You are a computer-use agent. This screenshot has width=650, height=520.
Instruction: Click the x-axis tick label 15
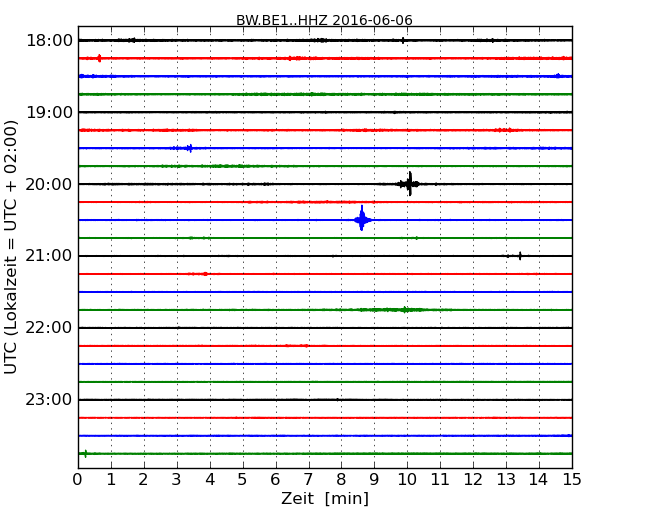coord(572,480)
